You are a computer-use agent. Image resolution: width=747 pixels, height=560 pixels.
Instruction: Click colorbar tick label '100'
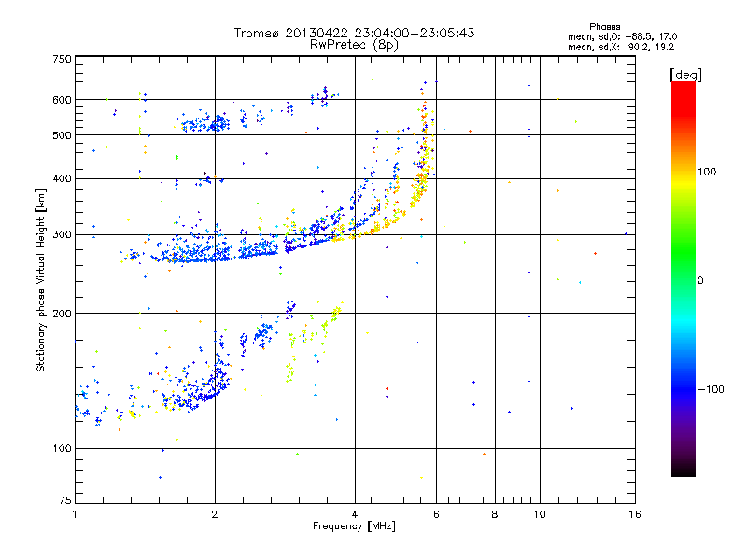tap(707, 172)
